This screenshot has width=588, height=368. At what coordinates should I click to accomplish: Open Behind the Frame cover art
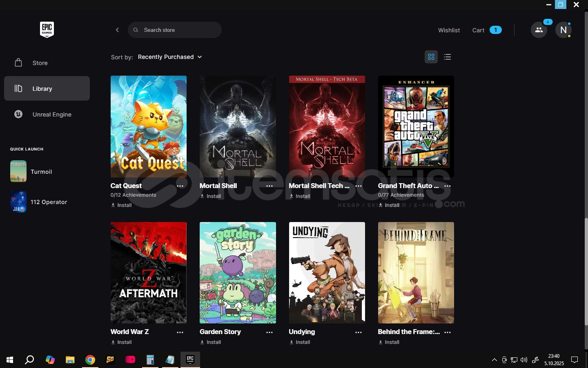click(416, 273)
